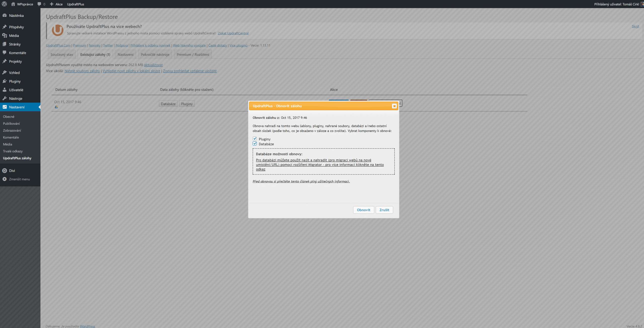Open Divi theme icon
644x328 pixels.
tap(5, 171)
